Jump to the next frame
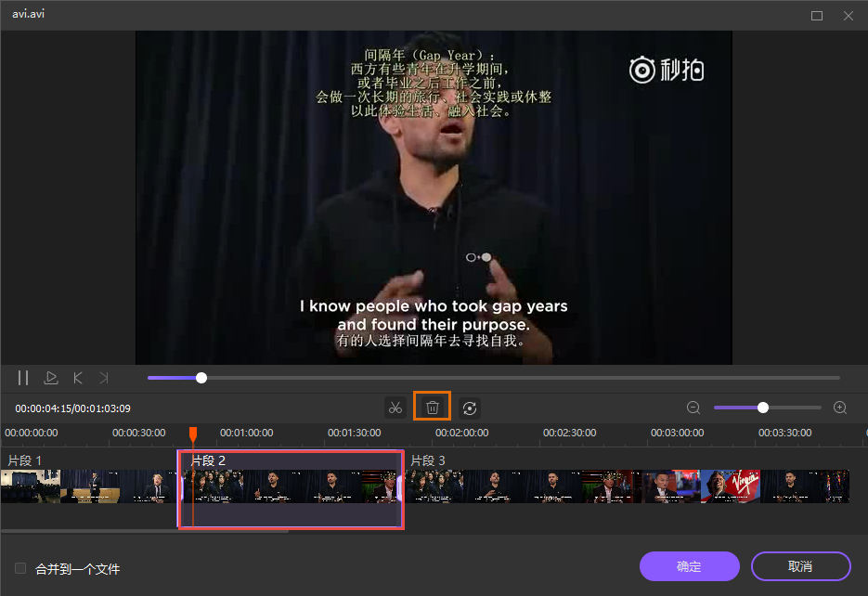Screen dimensions: 868x596 tap(104, 378)
